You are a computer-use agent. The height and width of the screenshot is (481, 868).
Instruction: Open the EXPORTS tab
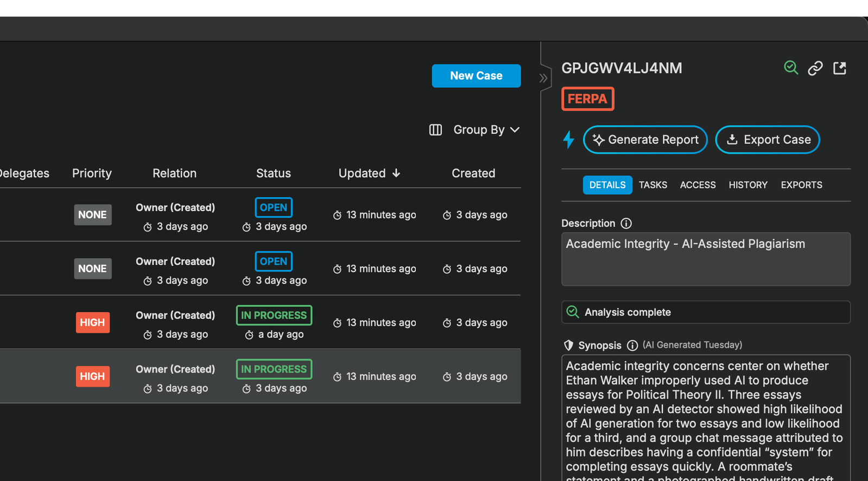pyautogui.click(x=801, y=185)
